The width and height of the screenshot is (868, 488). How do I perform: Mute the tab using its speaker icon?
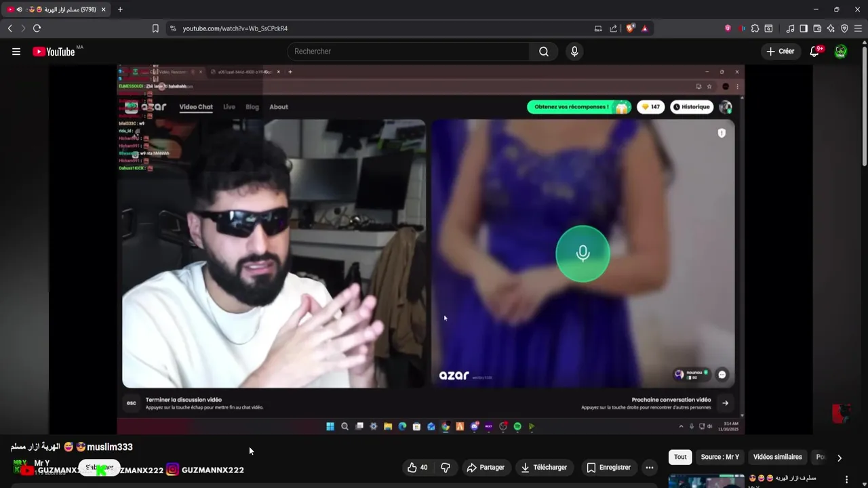pyautogui.click(x=19, y=9)
